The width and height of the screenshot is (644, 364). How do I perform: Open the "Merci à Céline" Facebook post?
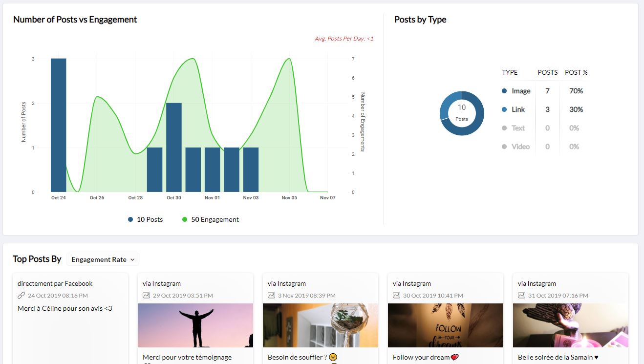coord(65,308)
